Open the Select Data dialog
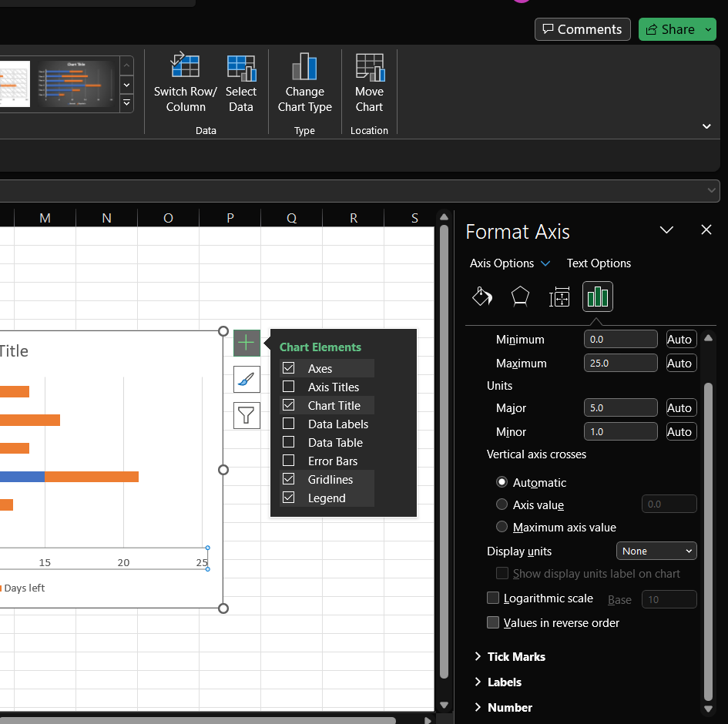728x724 pixels. 241,82
